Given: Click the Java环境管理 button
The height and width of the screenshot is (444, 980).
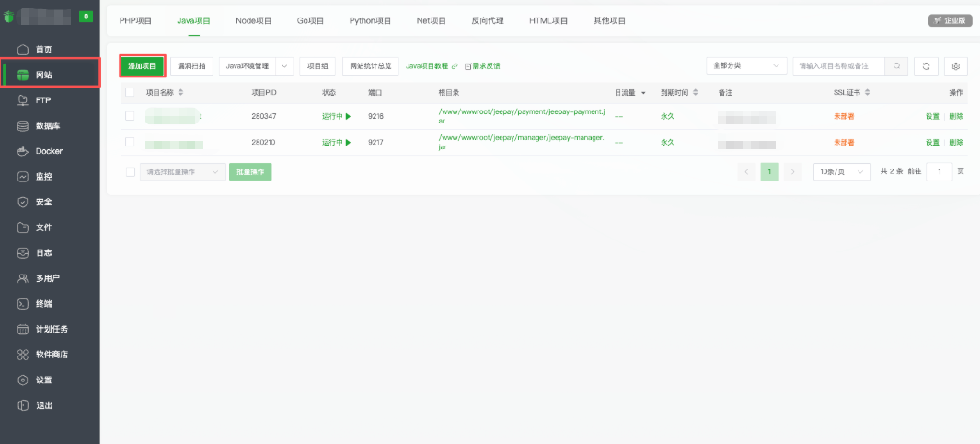Looking at the screenshot, I should pos(248,65).
